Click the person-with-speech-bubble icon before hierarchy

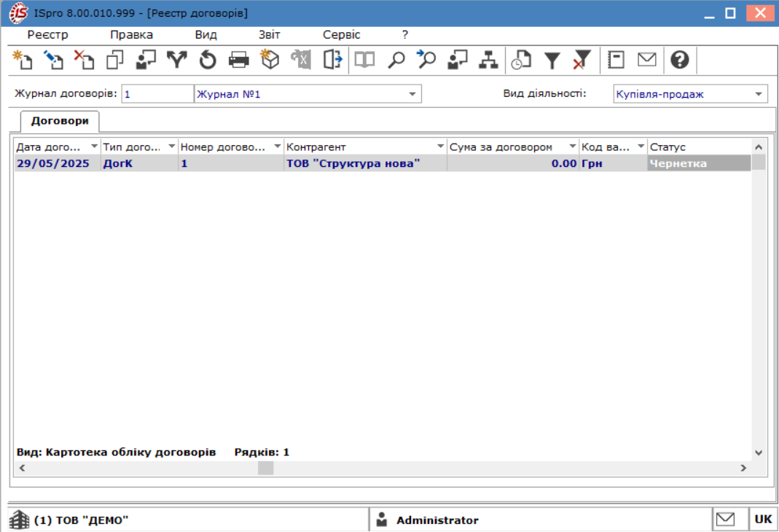pos(458,60)
